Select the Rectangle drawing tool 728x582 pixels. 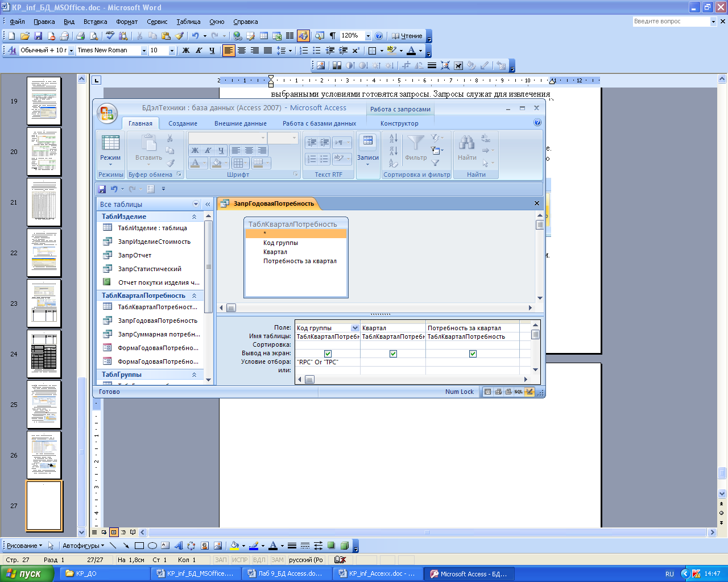tap(139, 546)
